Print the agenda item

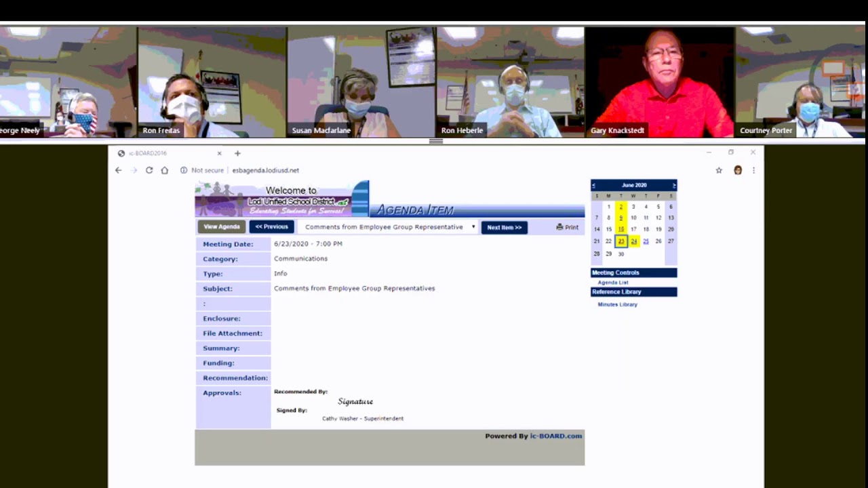pos(568,227)
